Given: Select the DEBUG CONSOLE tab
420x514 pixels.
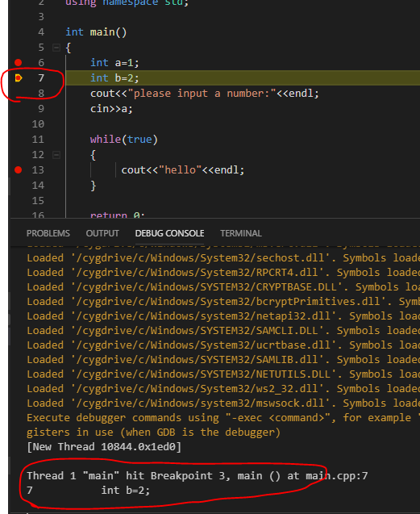Looking at the screenshot, I should coord(170,233).
